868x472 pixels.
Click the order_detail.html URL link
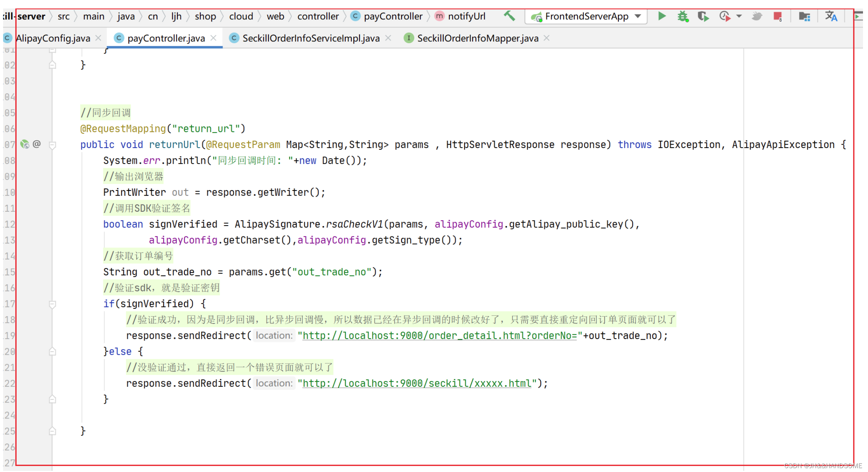click(x=439, y=336)
